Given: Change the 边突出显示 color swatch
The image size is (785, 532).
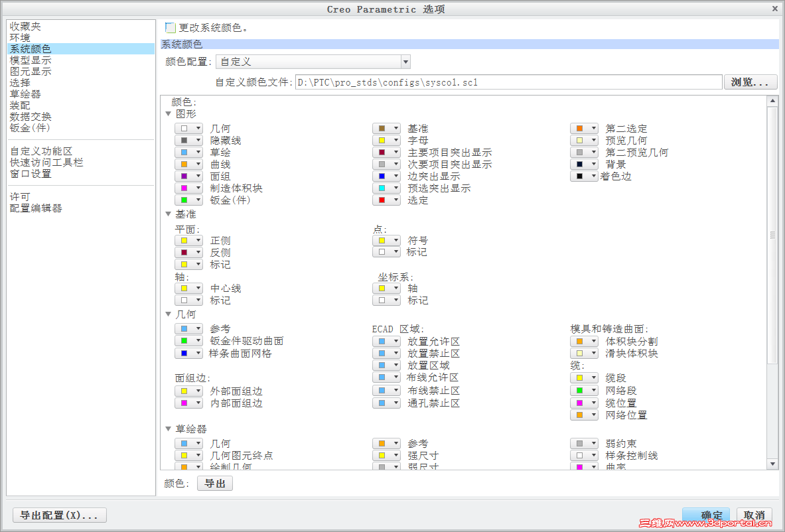Looking at the screenshot, I should (x=386, y=176).
